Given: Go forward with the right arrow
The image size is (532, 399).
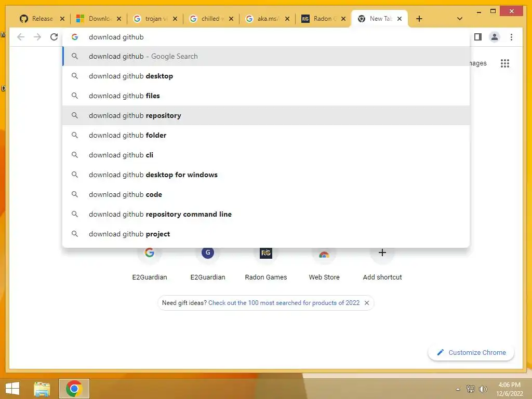Looking at the screenshot, I should [x=37, y=37].
